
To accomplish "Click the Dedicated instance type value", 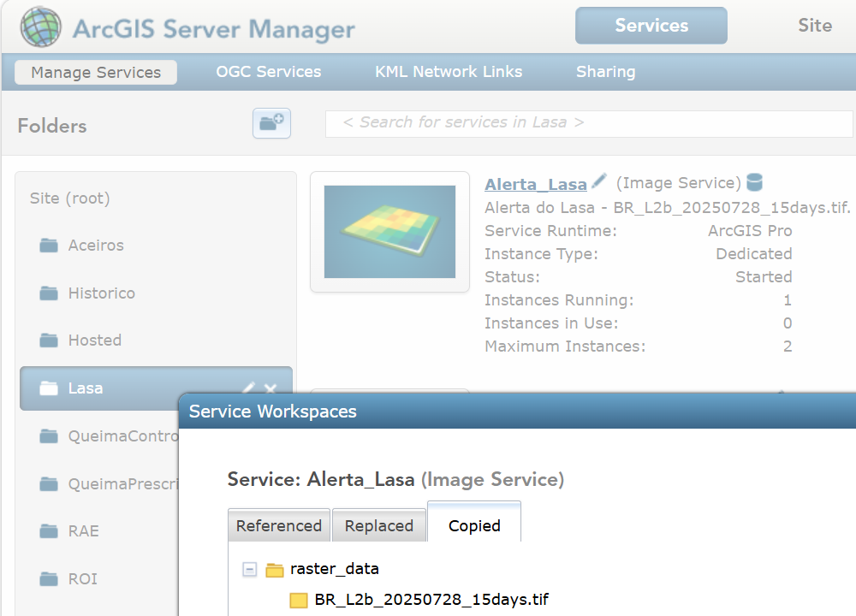I will (754, 254).
